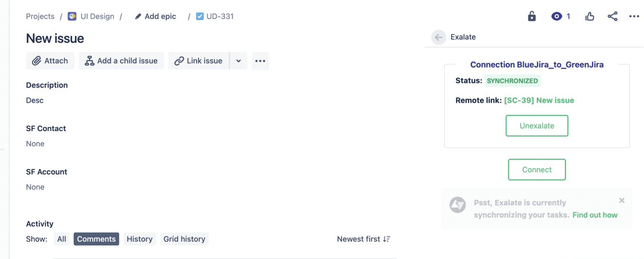Viewport: 644px width, 259px height.
Task: Like the issue using the thumbs-up icon
Action: (589, 16)
